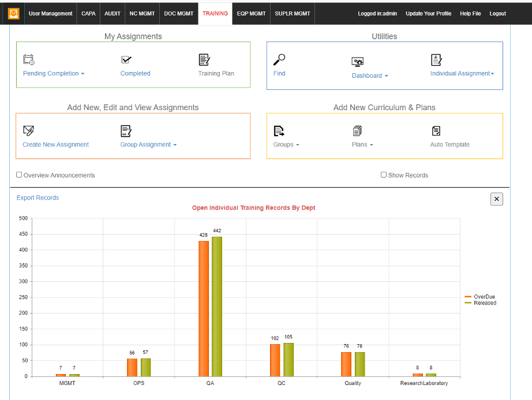Click the Pending Completion calendar icon
532x400 pixels.
[x=29, y=59]
